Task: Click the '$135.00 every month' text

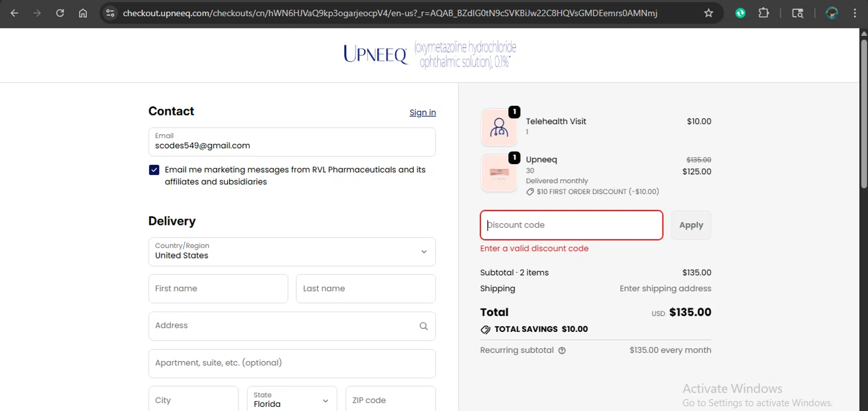Action: coord(670,350)
